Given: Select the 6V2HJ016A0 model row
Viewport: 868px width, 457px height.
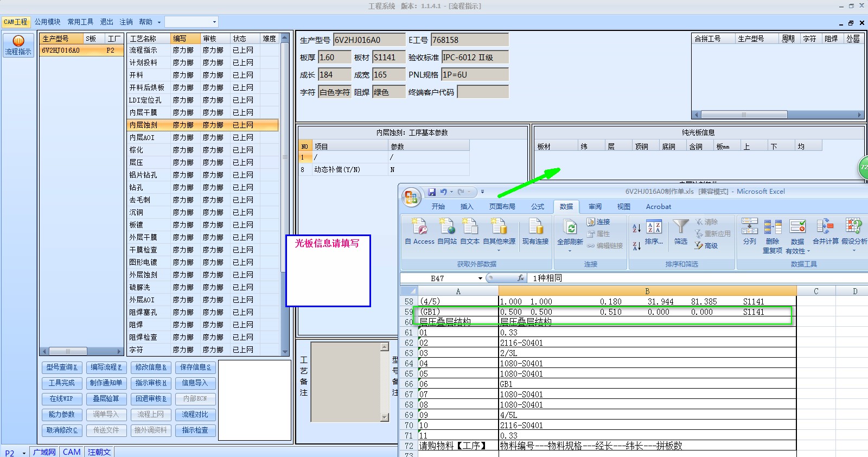Looking at the screenshot, I should [81, 50].
